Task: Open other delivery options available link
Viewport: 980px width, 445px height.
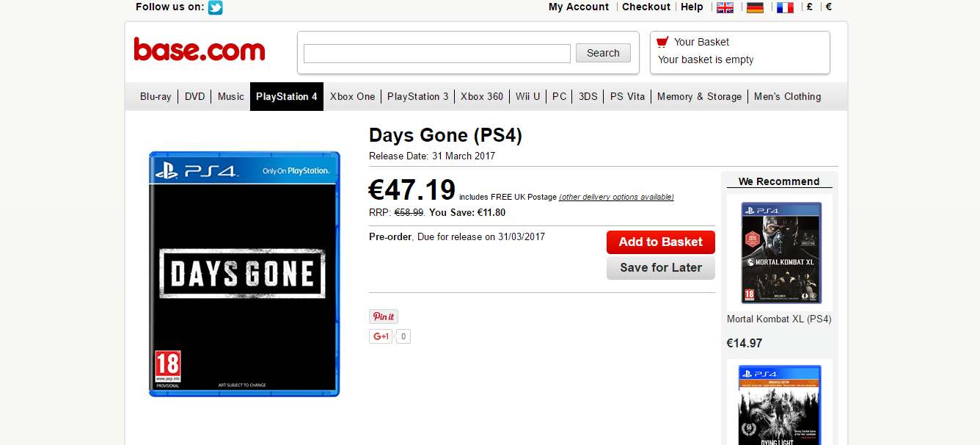Action: click(616, 197)
